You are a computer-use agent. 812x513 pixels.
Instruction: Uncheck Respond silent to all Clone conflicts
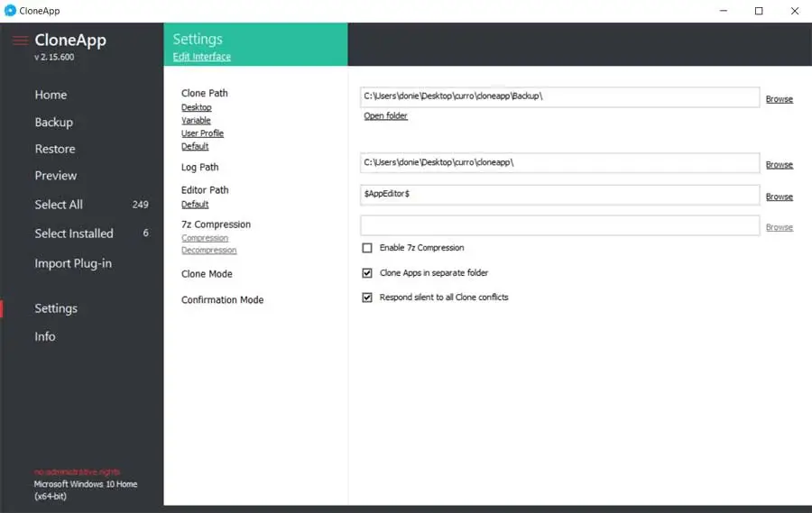(367, 298)
